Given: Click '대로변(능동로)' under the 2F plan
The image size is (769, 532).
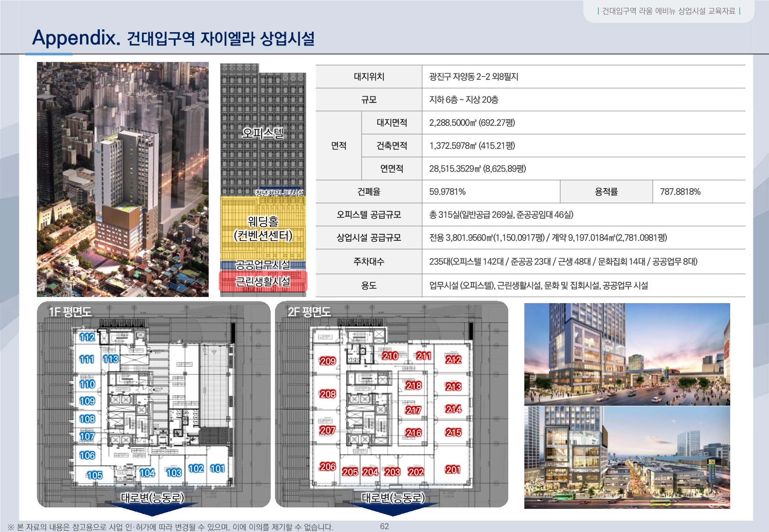Looking at the screenshot, I should (393, 497).
